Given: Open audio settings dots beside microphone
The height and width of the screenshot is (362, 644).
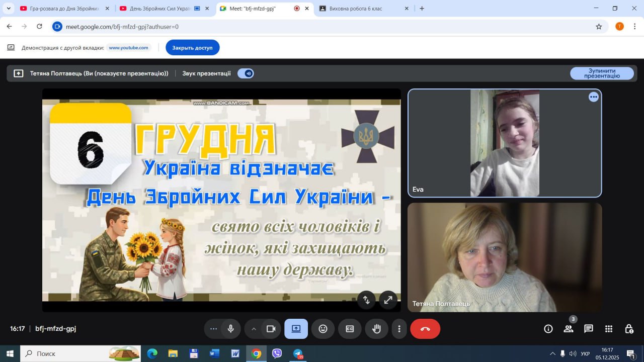Looking at the screenshot, I should 213,329.
